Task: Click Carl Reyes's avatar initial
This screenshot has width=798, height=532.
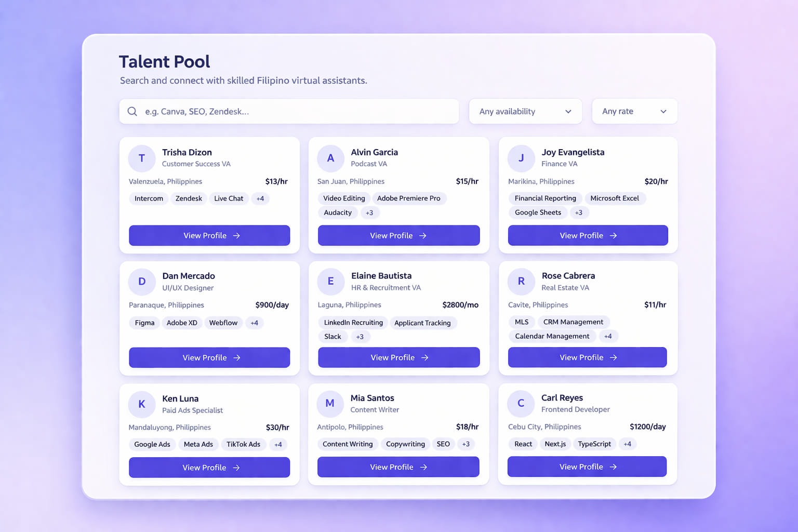Action: [x=521, y=404]
